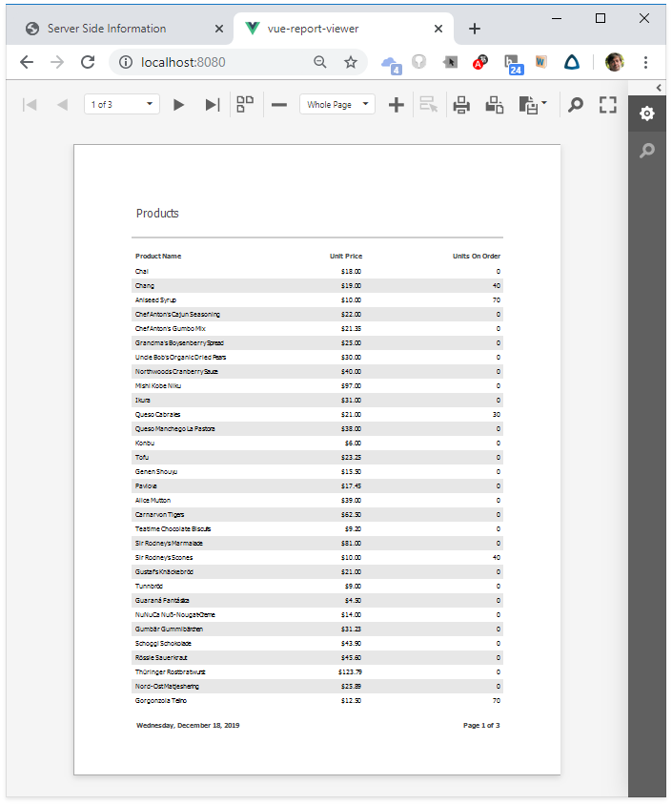672x805 pixels.
Task: Click the localhost:8080 address bar
Action: click(183, 62)
